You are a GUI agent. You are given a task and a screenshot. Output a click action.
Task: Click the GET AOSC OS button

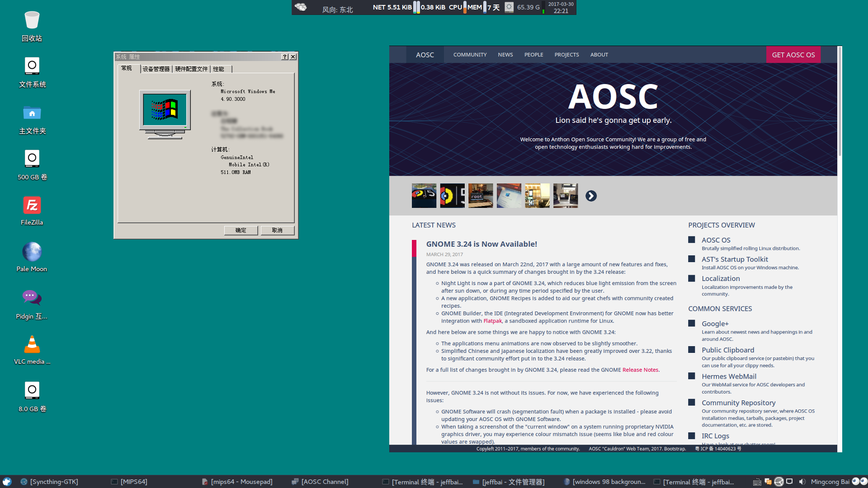[793, 54]
